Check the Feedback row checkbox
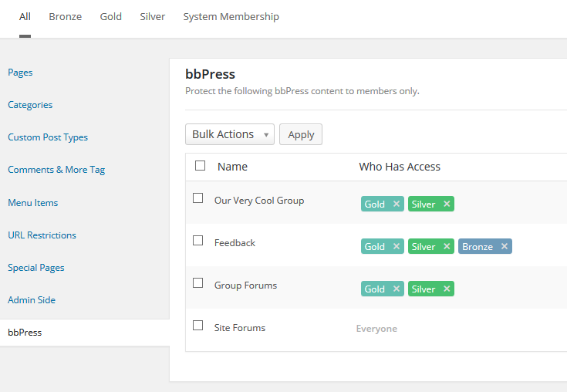567x392 pixels. [197, 241]
